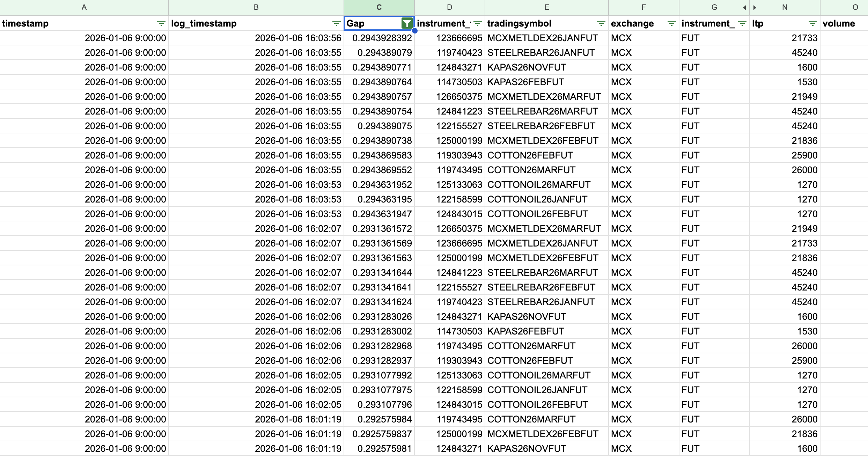Open the ltp column filter icon
The image size is (868, 456).
[x=812, y=23]
